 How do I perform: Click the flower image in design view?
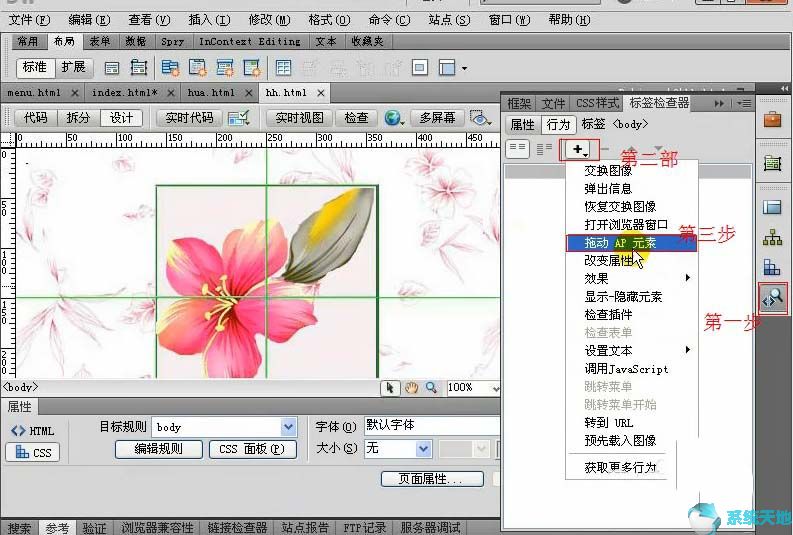click(267, 282)
